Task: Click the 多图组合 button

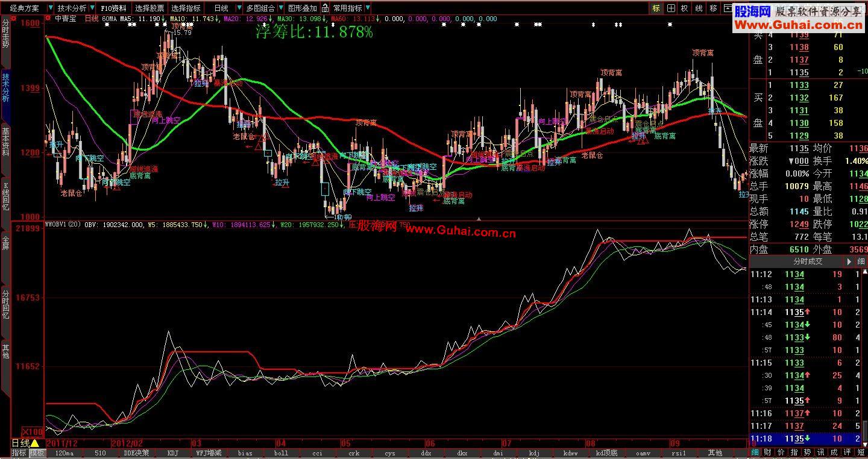Action: tap(260, 8)
